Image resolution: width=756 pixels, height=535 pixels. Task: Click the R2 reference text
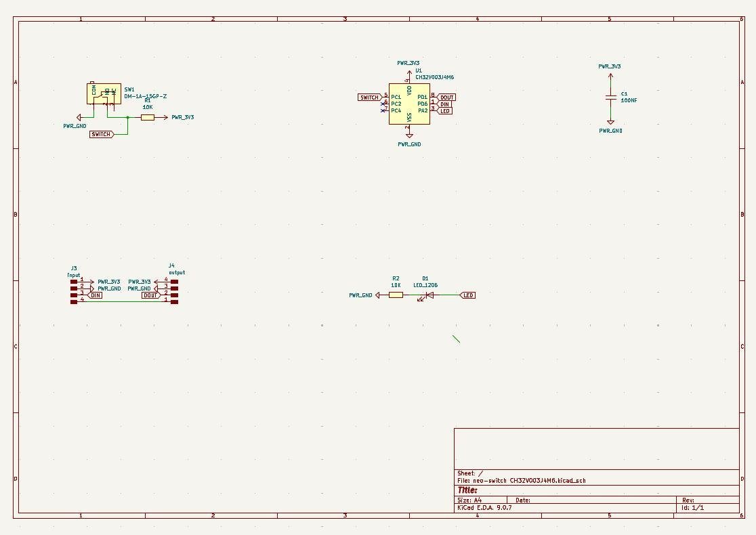[x=396, y=278]
